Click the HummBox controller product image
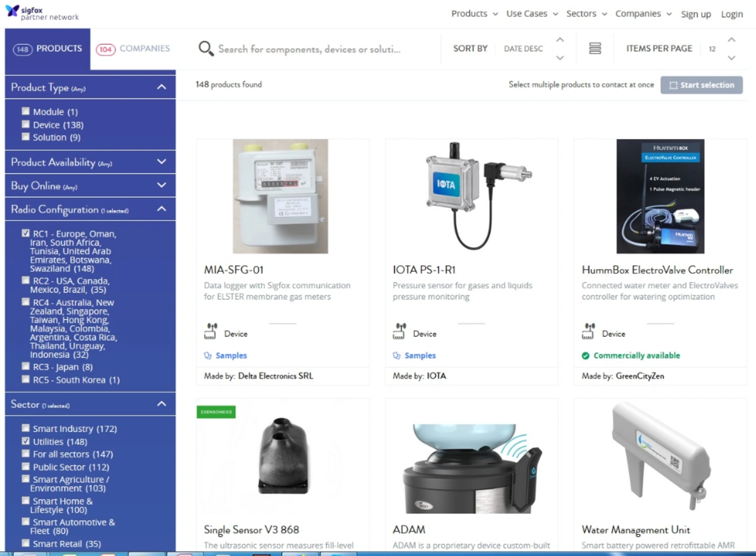Screen dimensions: 756x556 click(660, 196)
